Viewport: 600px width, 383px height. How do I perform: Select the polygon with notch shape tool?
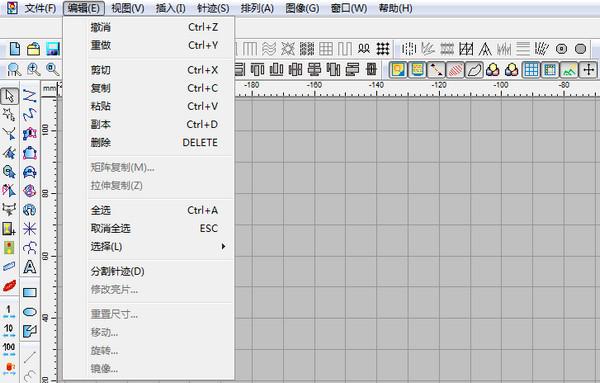pos(29,331)
